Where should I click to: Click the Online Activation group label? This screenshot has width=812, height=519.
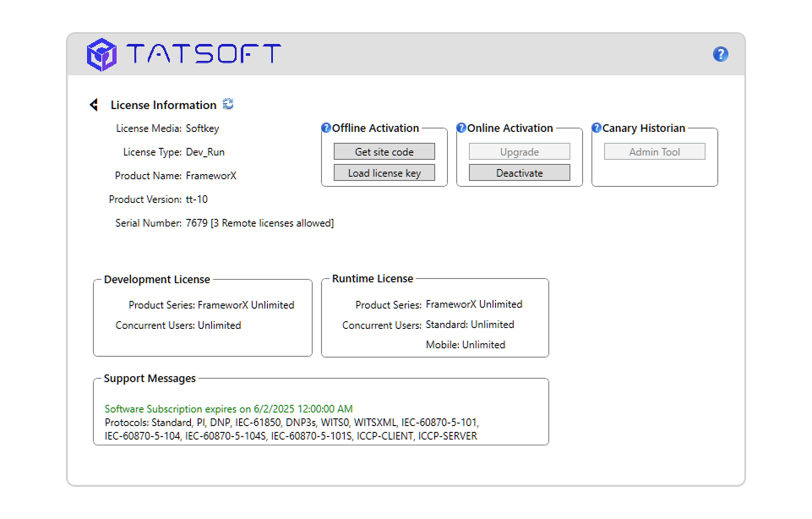[x=510, y=128]
